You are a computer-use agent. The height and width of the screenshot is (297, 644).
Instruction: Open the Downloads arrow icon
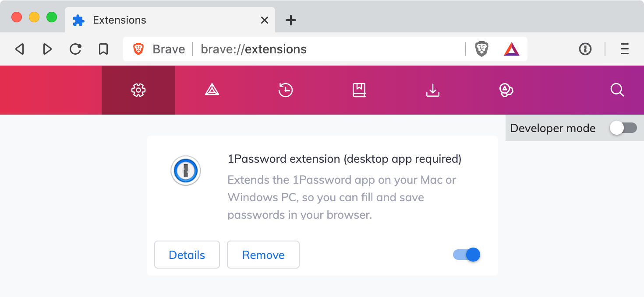(433, 90)
